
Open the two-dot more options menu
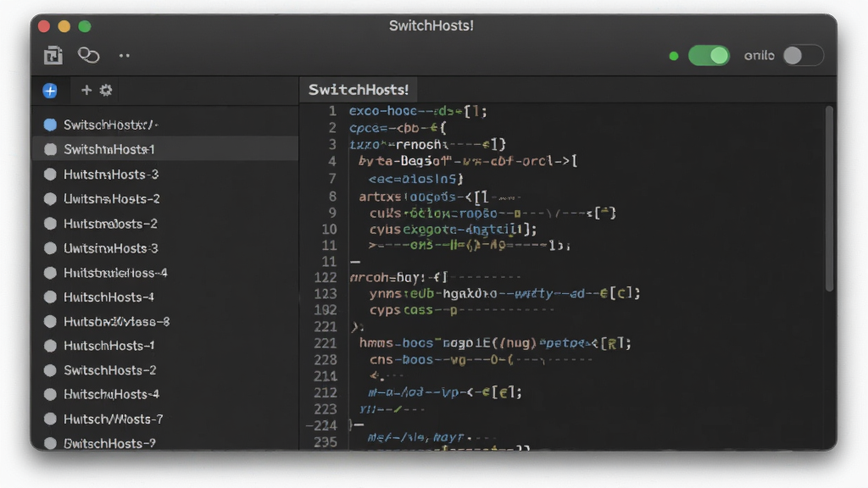(x=125, y=55)
